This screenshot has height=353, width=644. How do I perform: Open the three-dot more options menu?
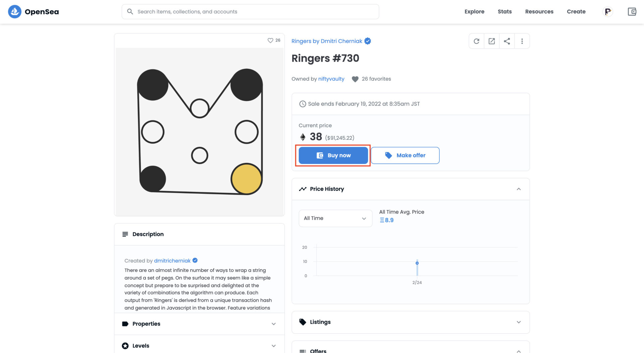(522, 41)
